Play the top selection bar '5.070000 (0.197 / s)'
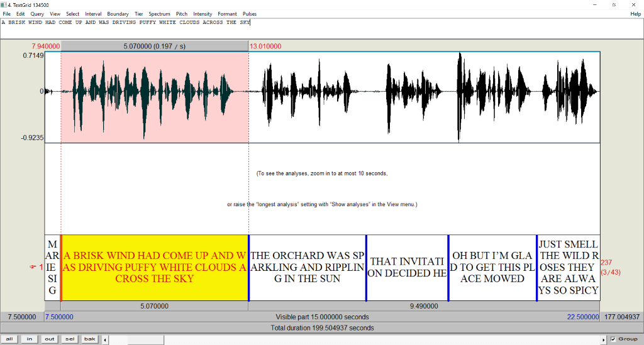The image size is (644, 345). pos(155,47)
